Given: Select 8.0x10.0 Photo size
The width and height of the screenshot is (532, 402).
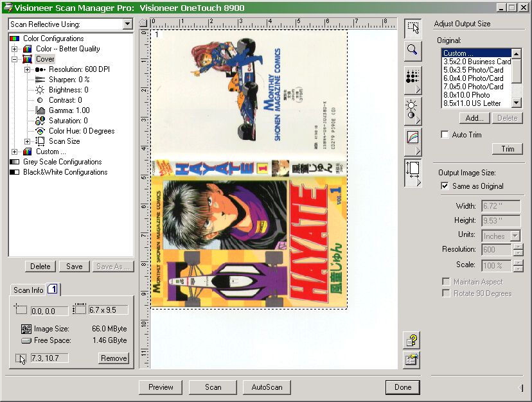Looking at the screenshot, I should coord(476,95).
